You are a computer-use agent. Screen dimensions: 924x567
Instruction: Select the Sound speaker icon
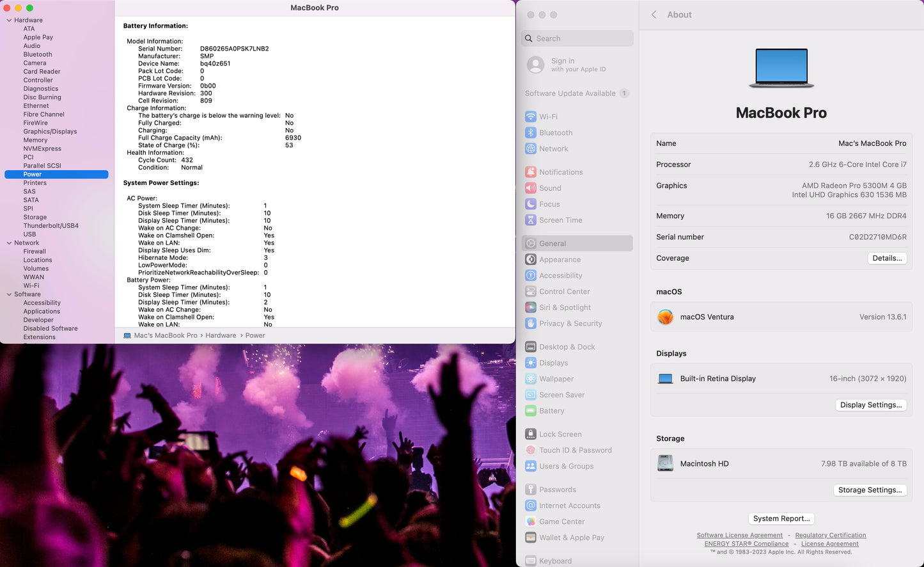click(530, 188)
